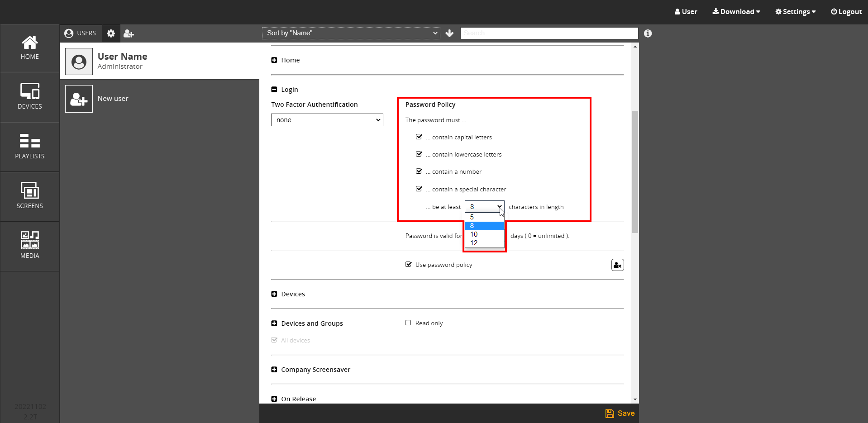Toggle contain a special character checkbox

419,189
